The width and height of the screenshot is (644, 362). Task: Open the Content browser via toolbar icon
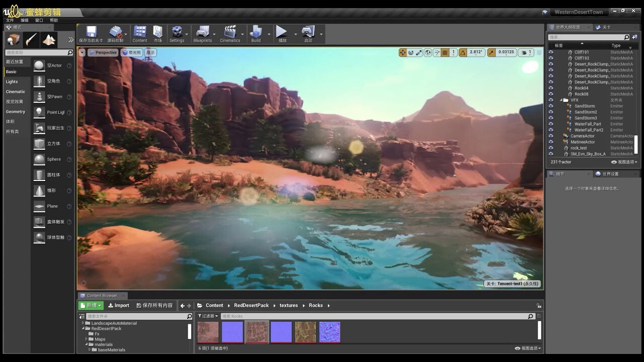pos(140,32)
